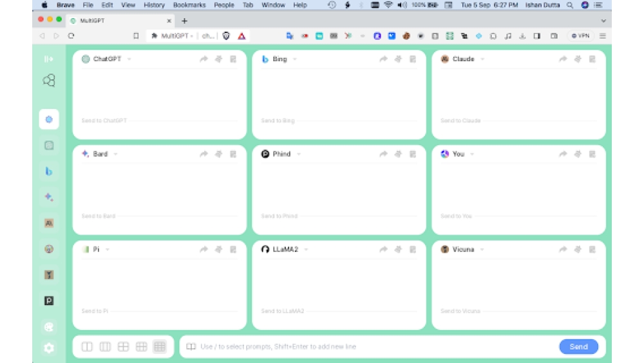
Task: Clear the ChatGPT conversation
Action: pyautogui.click(x=218, y=59)
